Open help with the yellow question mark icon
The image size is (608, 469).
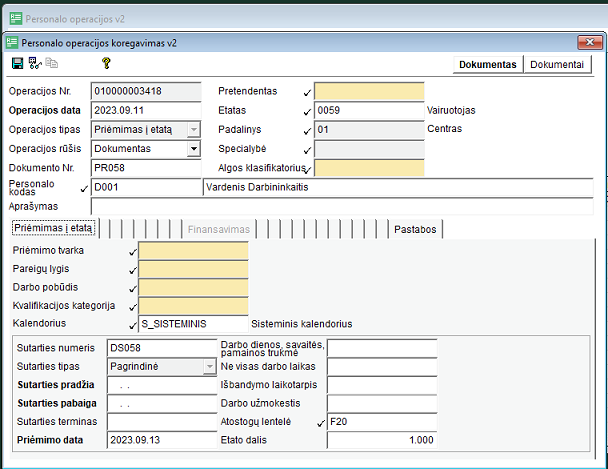[105, 63]
